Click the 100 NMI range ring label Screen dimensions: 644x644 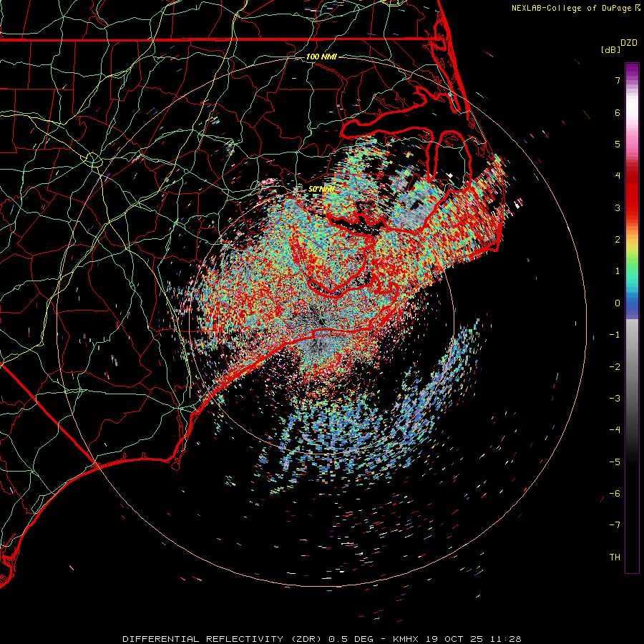pyautogui.click(x=321, y=57)
